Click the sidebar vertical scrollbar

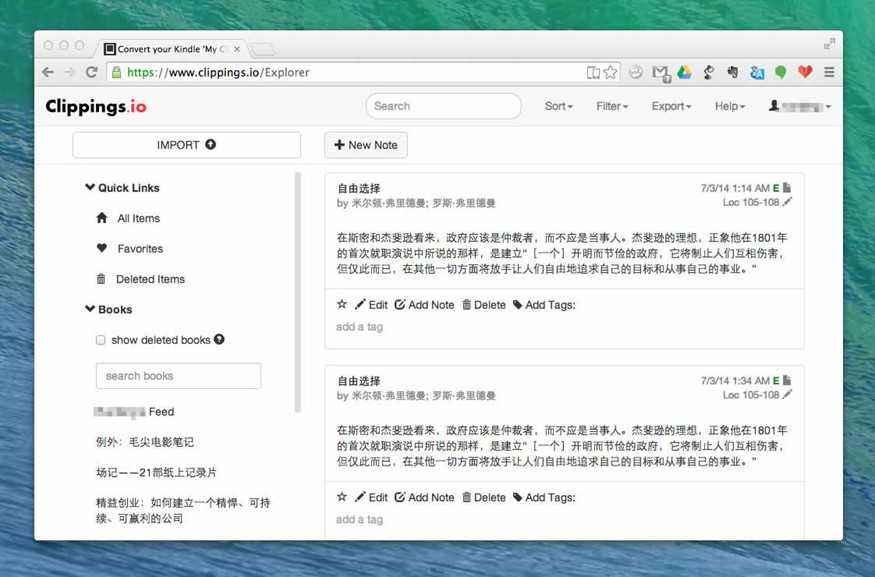(297, 292)
